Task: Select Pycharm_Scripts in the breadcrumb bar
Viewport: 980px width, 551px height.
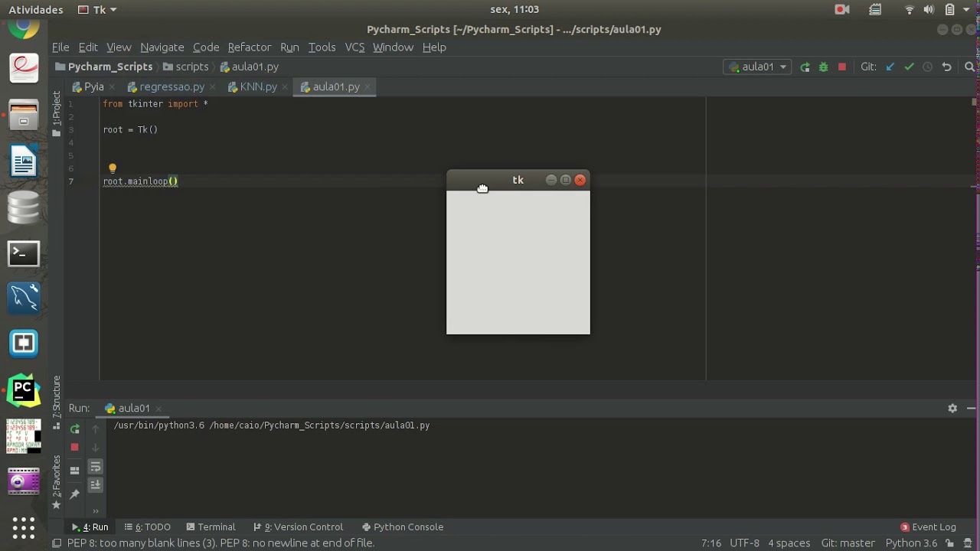Action: pyautogui.click(x=103, y=67)
